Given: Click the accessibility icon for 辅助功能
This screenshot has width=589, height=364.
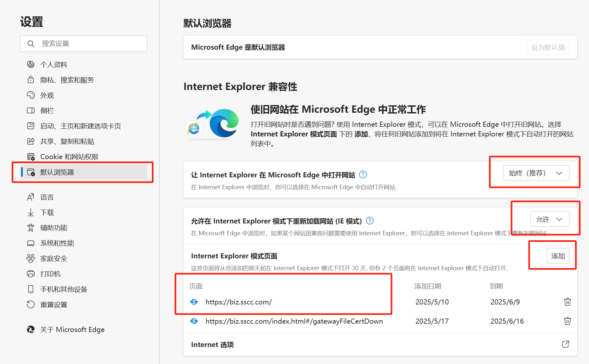Looking at the screenshot, I should (x=31, y=228).
